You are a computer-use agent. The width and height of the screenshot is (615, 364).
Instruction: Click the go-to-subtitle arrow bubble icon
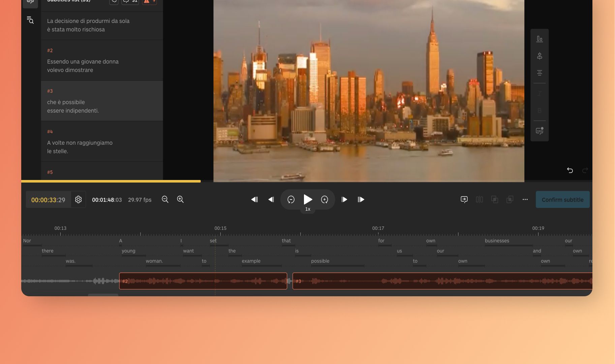[x=464, y=200]
